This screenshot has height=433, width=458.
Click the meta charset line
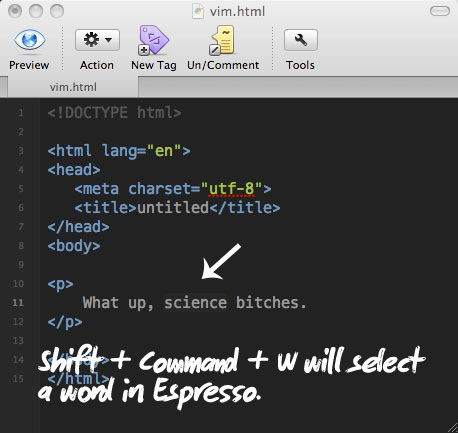point(173,189)
